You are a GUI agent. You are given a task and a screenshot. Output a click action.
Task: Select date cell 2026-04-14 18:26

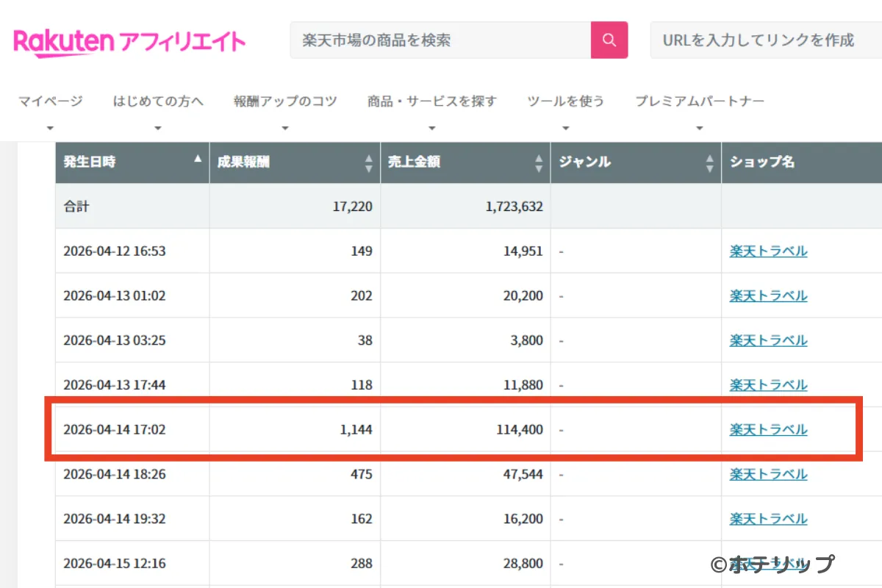[x=115, y=474]
